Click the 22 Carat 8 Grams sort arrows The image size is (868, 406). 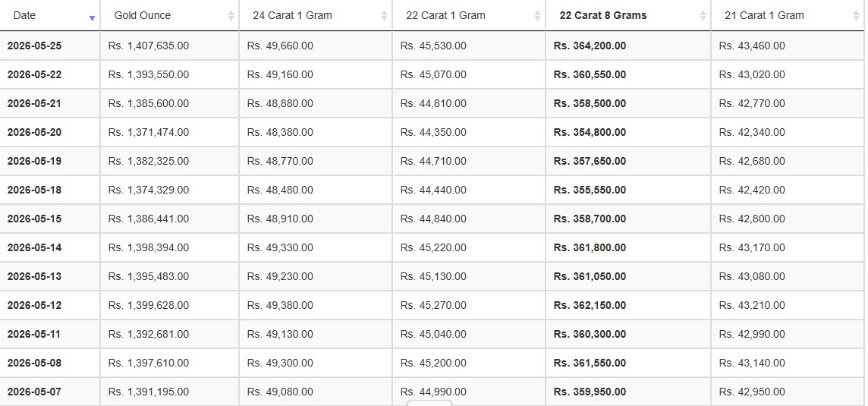click(703, 15)
